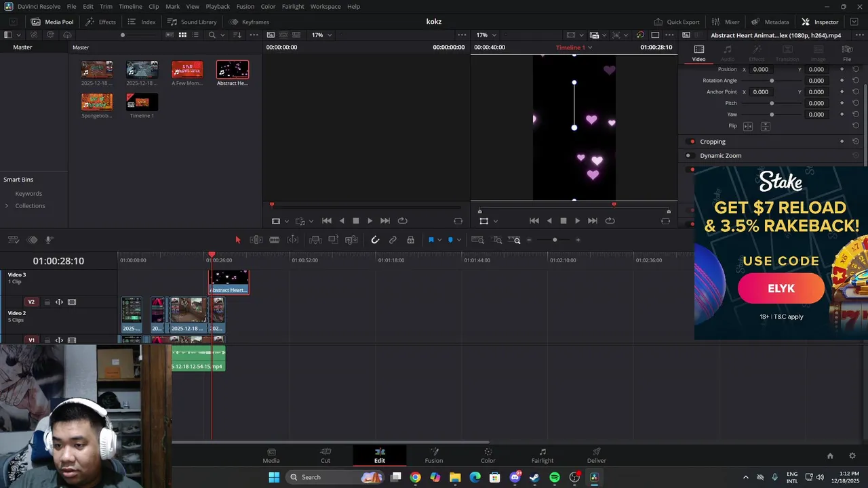Open the File tab in Inspector

(847, 53)
